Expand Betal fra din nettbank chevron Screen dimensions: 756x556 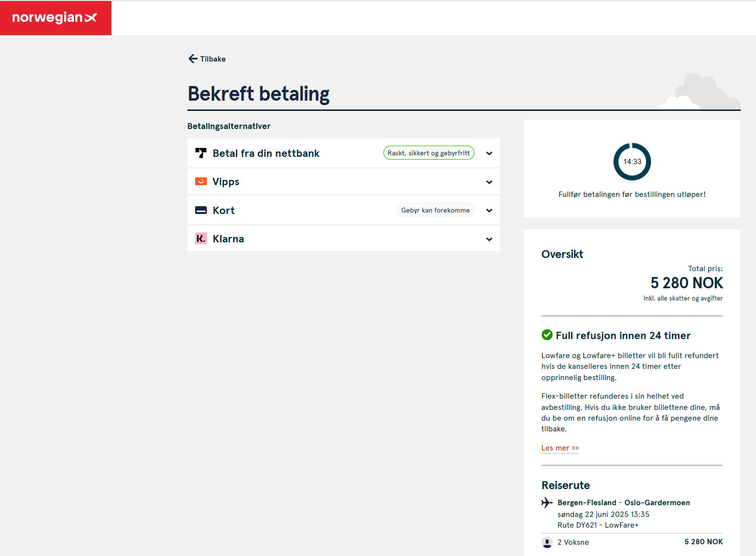(x=489, y=153)
